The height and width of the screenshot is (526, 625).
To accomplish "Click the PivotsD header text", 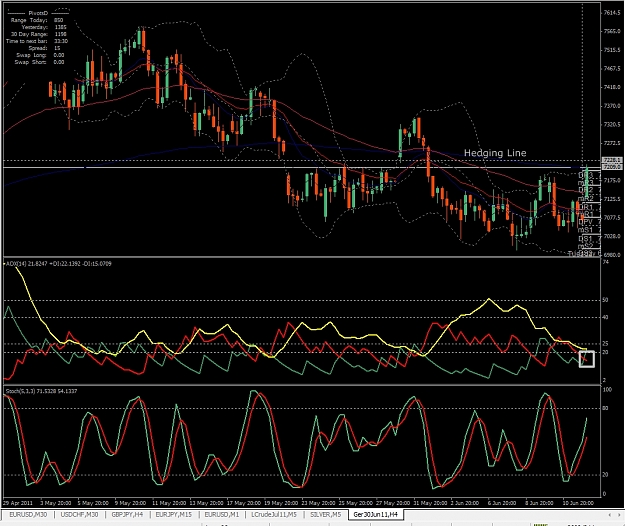I will (x=38, y=13).
